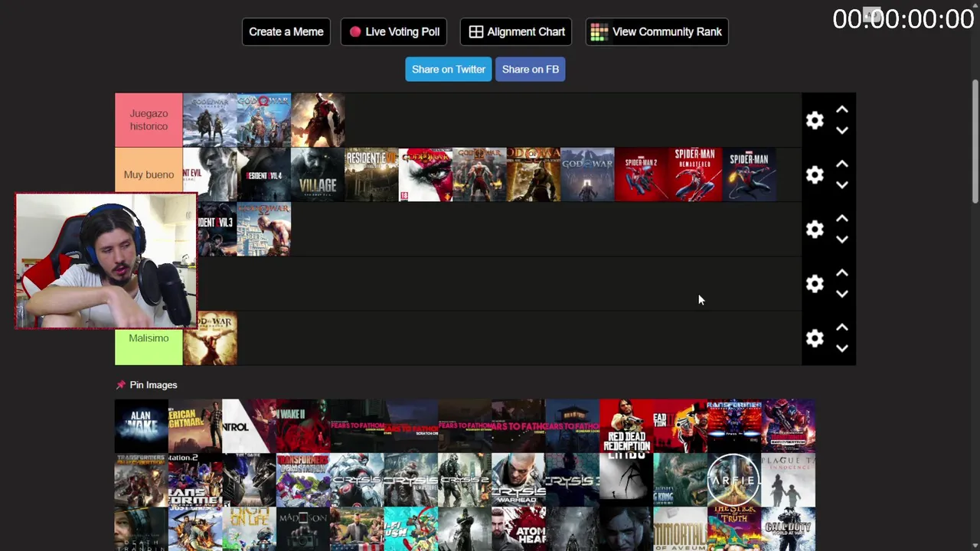980x551 pixels.
Task: Pick the Resident Evil 3 cover
Action: coord(217,229)
